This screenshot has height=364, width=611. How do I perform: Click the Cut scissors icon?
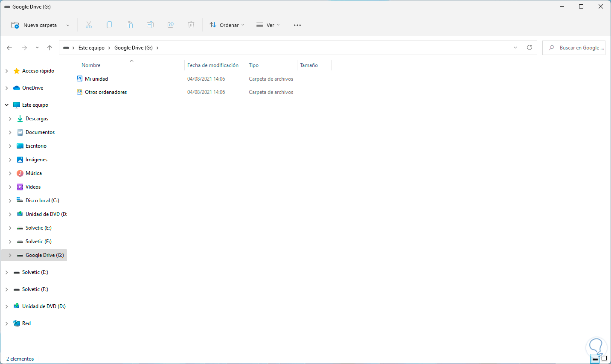[89, 25]
